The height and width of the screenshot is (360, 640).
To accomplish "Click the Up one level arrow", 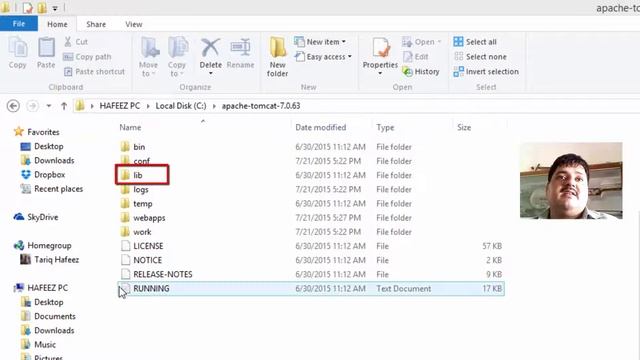I will (x=64, y=106).
